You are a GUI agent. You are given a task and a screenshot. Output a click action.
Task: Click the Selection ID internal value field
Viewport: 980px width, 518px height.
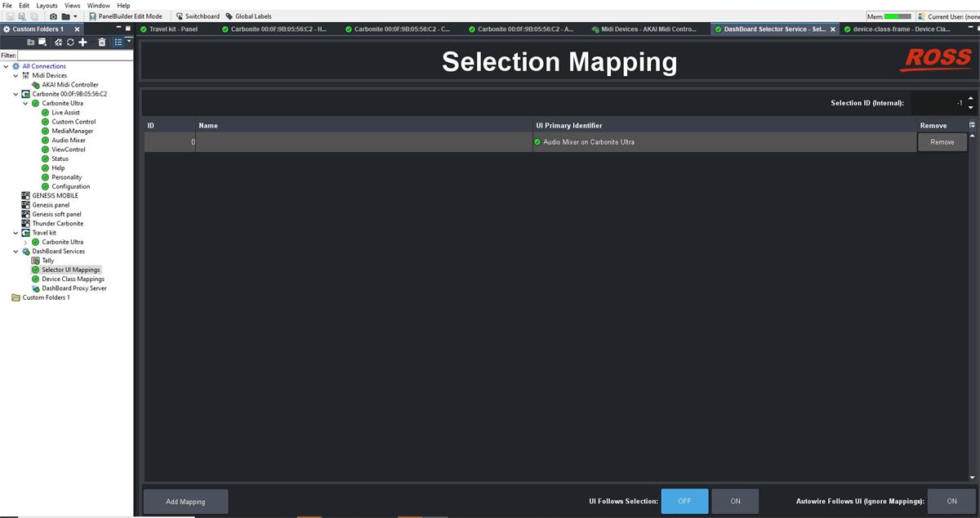[x=938, y=103]
